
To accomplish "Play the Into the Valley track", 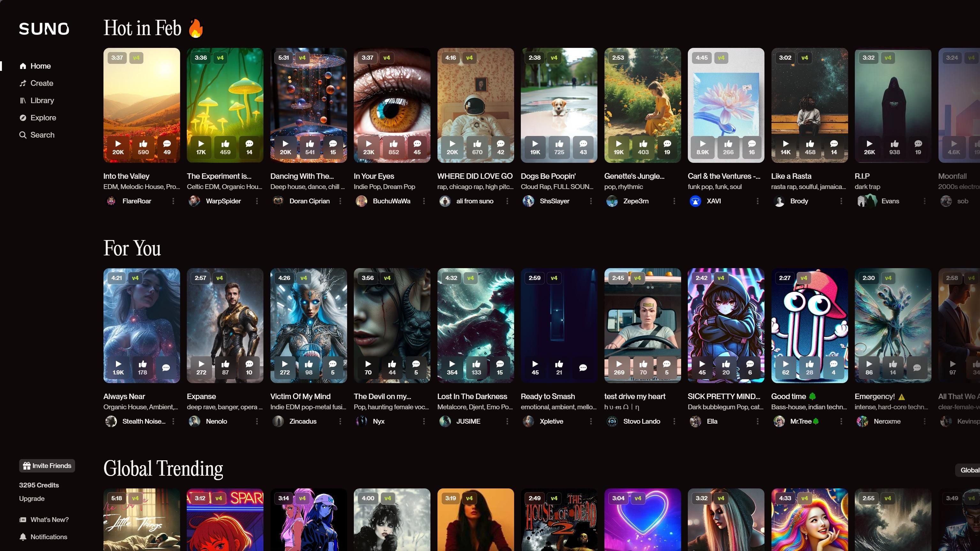I will [x=118, y=147].
